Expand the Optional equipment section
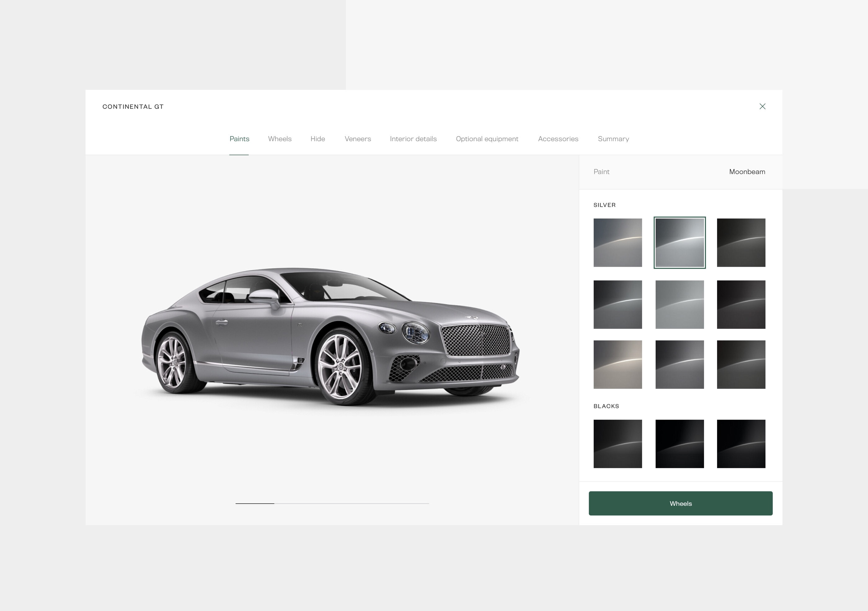 click(x=486, y=138)
